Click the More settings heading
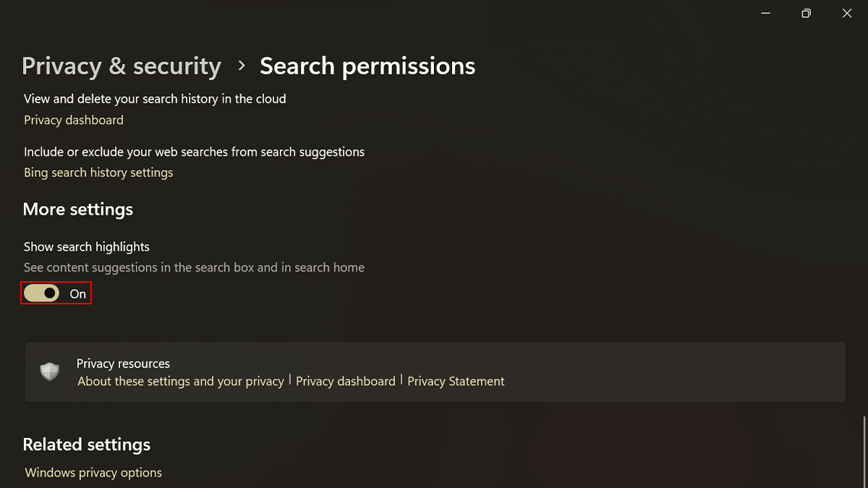 [x=78, y=210]
